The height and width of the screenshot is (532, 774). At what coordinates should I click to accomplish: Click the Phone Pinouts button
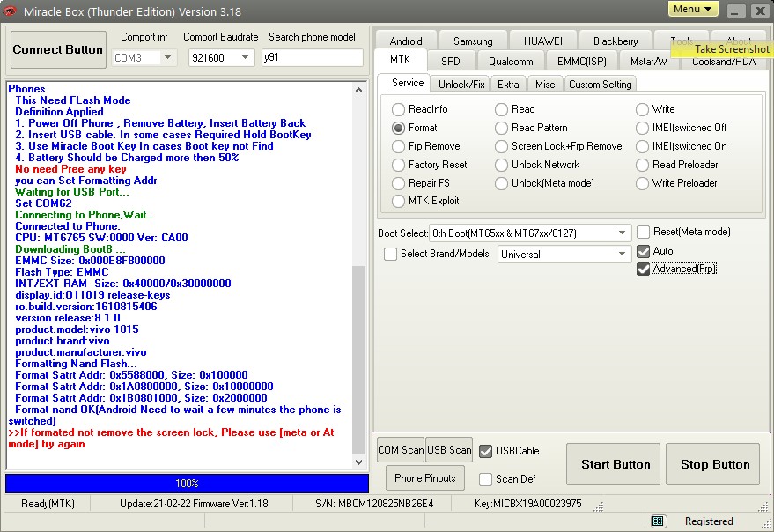pyautogui.click(x=425, y=478)
